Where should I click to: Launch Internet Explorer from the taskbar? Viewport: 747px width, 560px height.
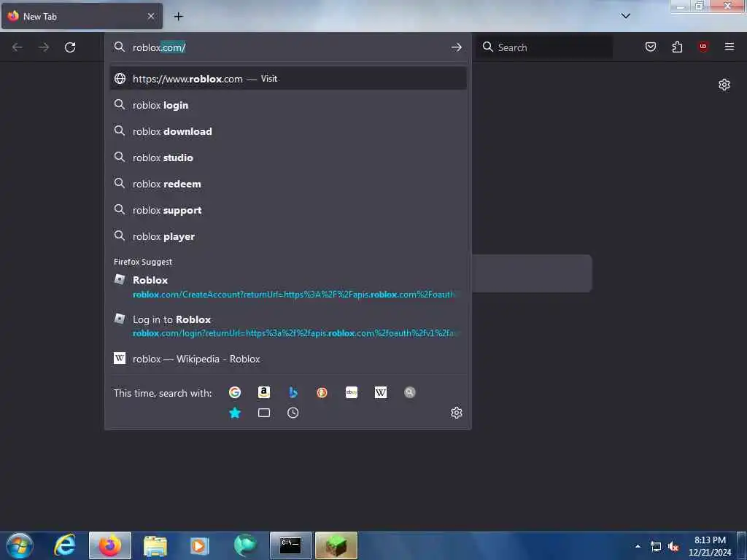65,545
